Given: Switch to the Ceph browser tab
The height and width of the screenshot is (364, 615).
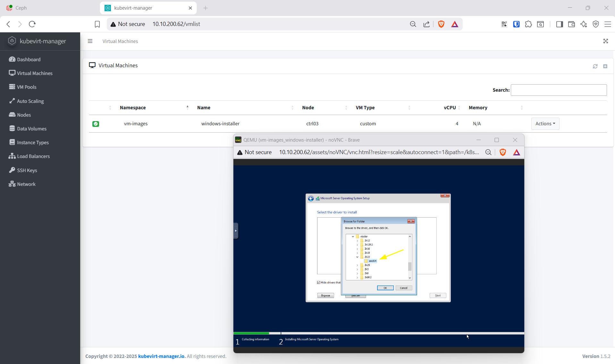Looking at the screenshot, I should tap(50, 8).
